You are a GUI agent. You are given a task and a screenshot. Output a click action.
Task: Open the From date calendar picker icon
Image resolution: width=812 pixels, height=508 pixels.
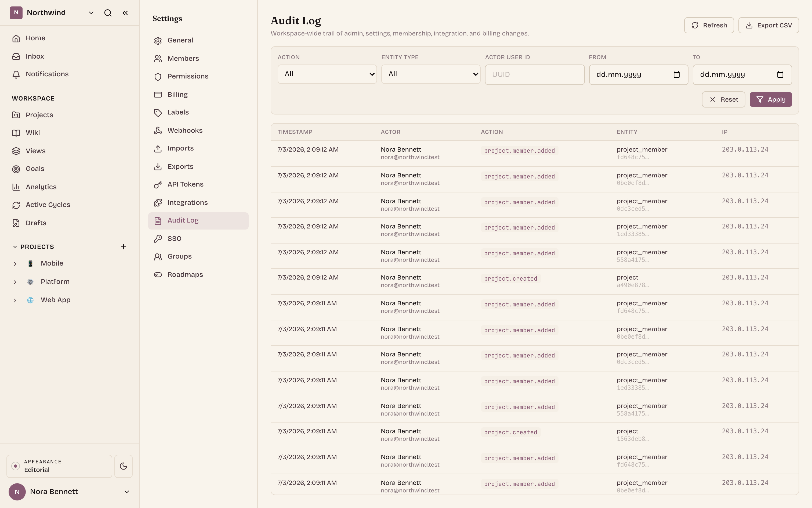click(676, 75)
